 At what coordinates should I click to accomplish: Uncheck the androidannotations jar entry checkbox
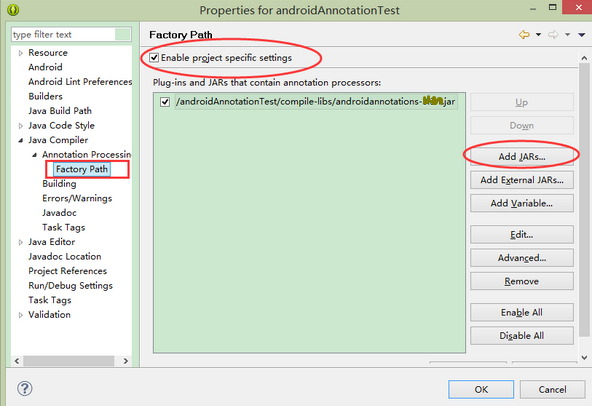[165, 102]
